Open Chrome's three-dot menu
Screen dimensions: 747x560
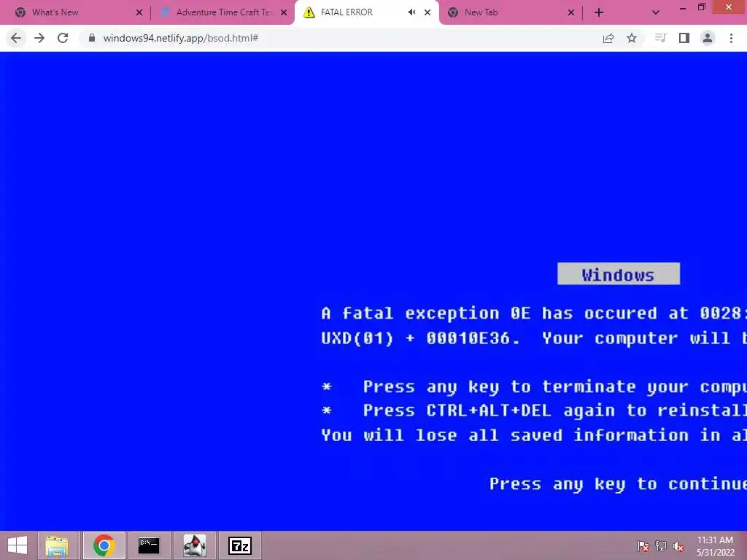(x=731, y=38)
